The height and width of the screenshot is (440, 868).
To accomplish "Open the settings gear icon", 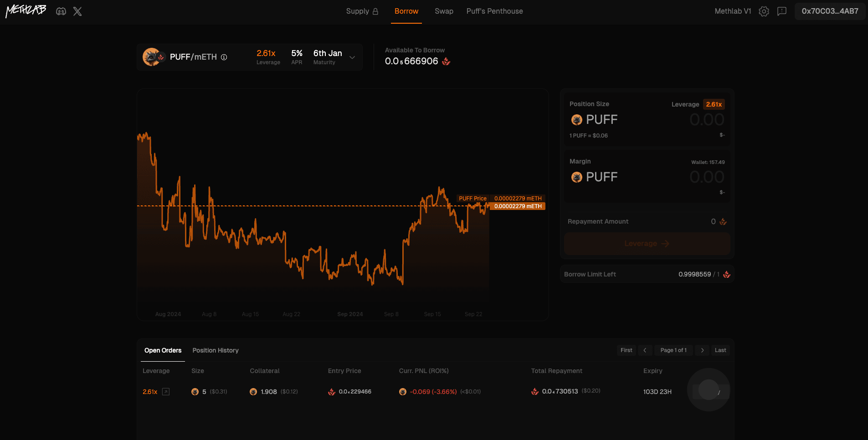I will (x=764, y=11).
